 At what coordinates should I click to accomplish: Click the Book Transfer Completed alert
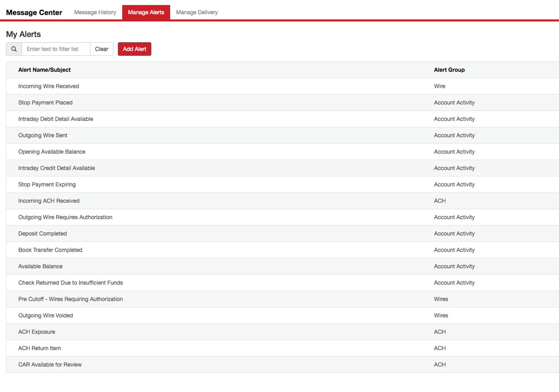tap(50, 250)
